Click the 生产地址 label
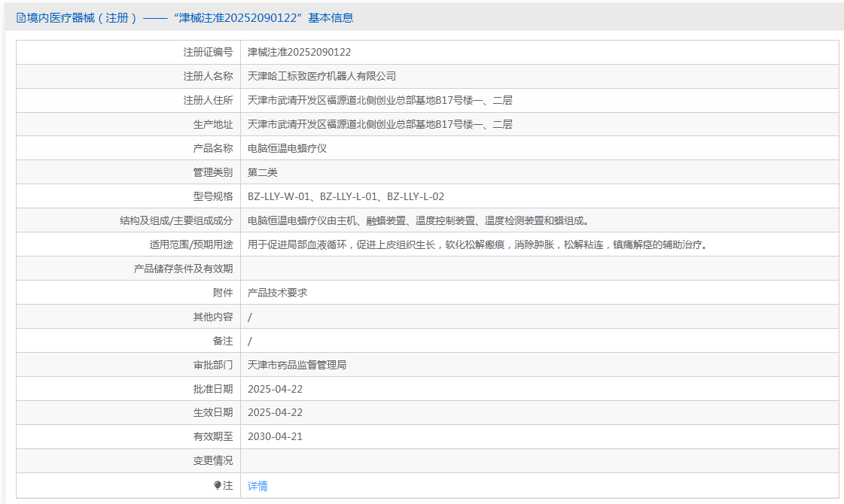Viewport: 844px width, 504px height. click(x=213, y=124)
